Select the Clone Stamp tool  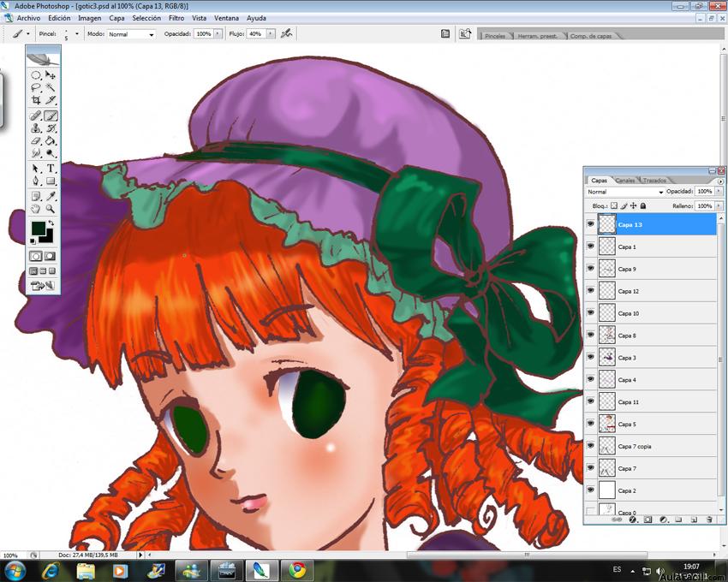36,128
